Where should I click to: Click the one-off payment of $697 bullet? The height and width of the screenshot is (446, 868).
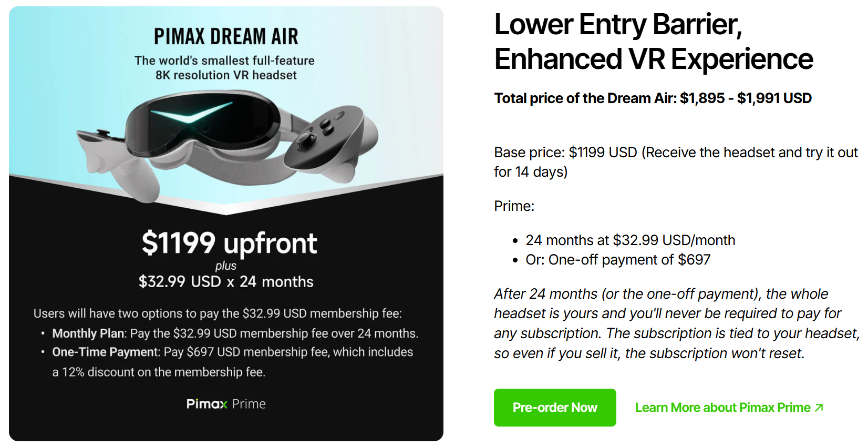(618, 260)
